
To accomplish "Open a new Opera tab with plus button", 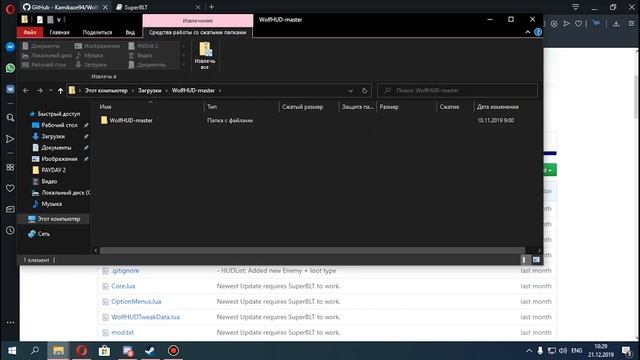I will pos(211,7).
